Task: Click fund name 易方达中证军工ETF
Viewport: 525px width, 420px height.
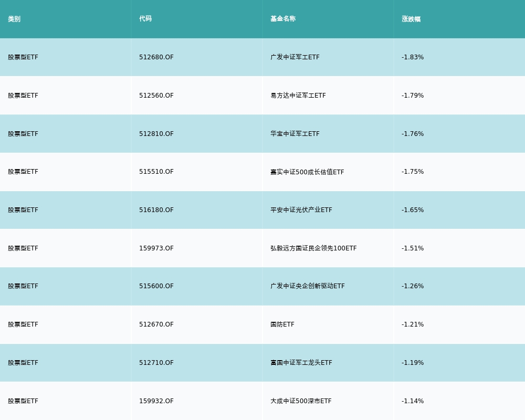Action: click(x=298, y=96)
